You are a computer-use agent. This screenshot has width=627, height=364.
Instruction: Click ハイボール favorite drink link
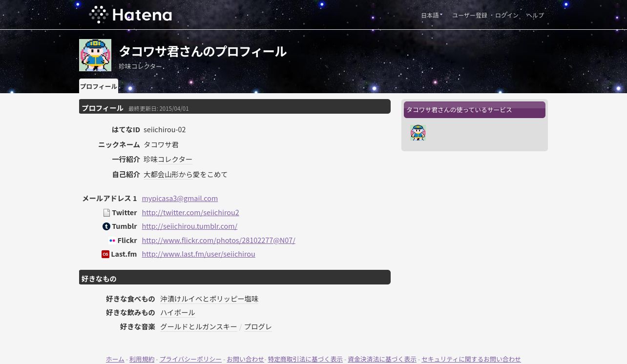point(178,312)
